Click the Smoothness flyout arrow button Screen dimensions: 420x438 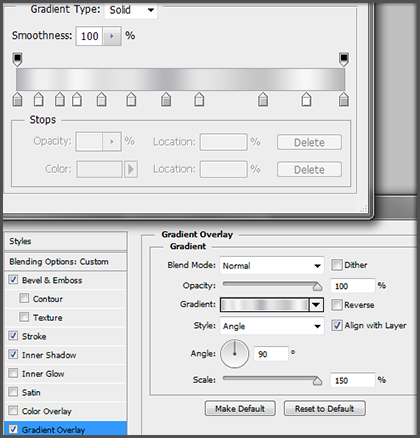click(112, 36)
